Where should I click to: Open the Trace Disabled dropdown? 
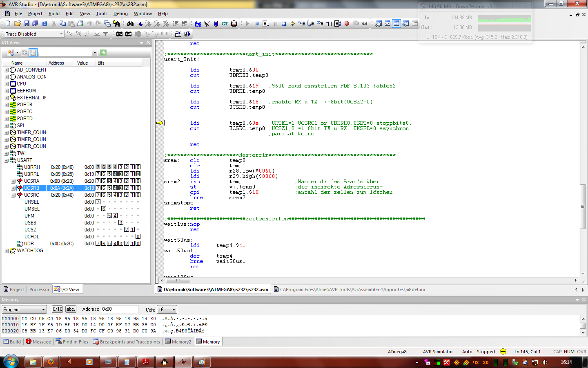[62, 34]
